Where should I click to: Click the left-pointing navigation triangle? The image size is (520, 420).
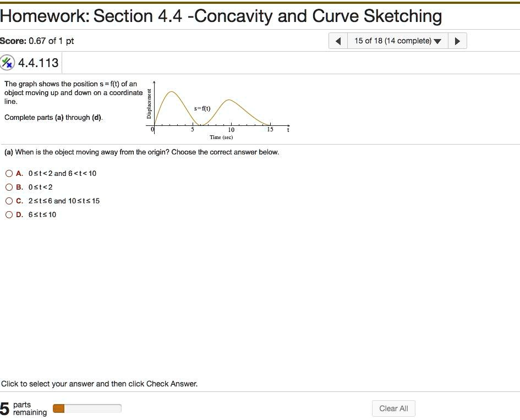pos(337,40)
